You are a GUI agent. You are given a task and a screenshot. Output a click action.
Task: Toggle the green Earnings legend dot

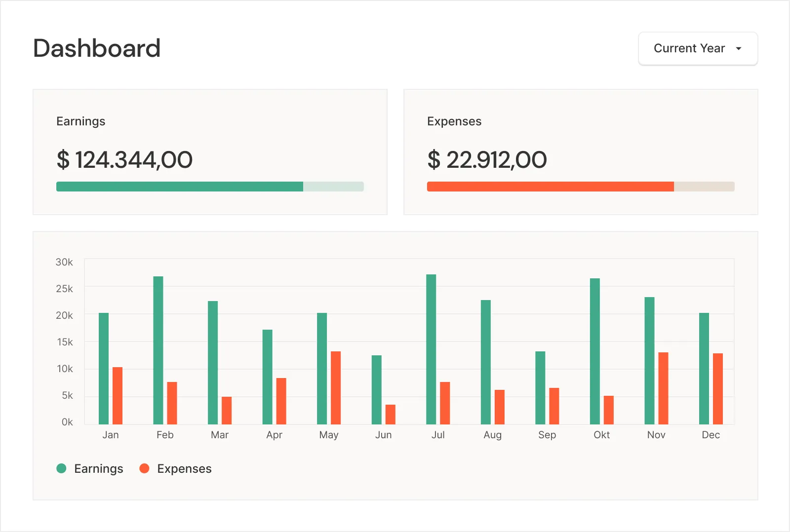[x=61, y=468]
